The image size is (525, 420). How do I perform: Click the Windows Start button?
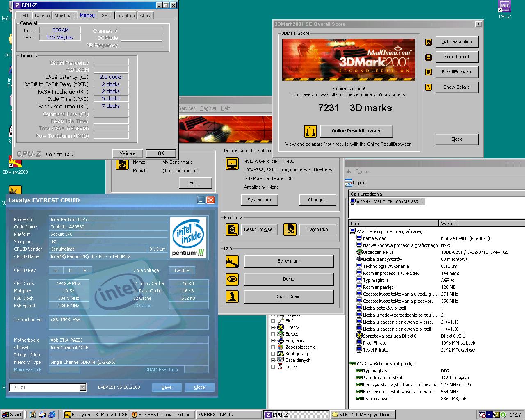coord(11,415)
